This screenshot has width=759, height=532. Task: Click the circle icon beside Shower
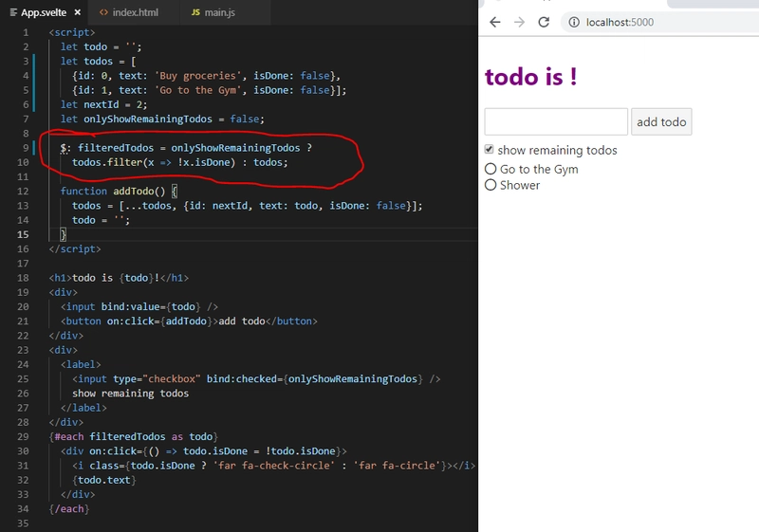[491, 185]
